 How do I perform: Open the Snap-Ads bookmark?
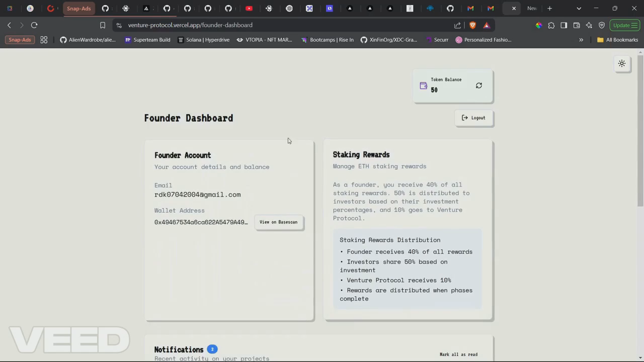pos(20,40)
